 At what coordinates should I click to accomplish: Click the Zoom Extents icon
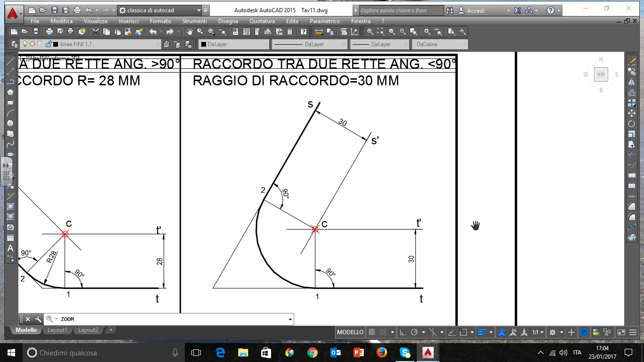point(462,32)
